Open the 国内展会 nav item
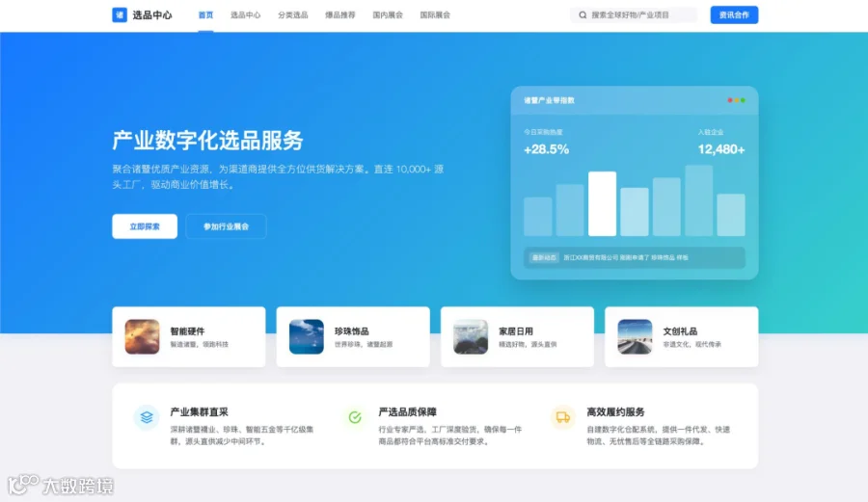 point(388,14)
